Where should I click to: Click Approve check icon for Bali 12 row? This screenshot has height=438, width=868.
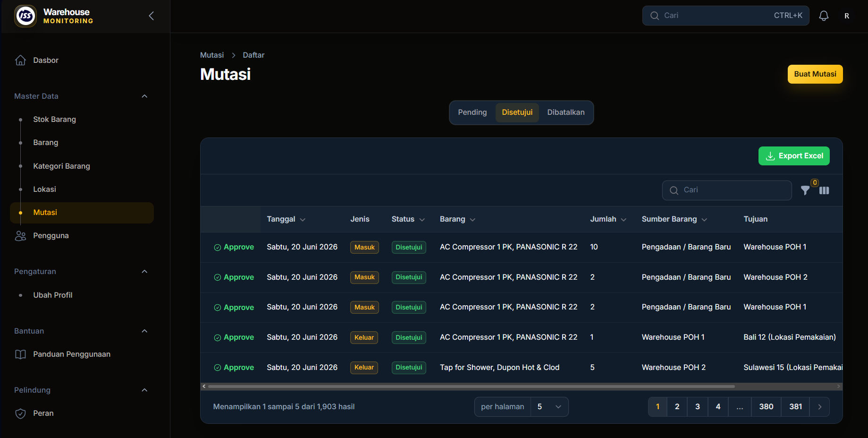[218, 337]
